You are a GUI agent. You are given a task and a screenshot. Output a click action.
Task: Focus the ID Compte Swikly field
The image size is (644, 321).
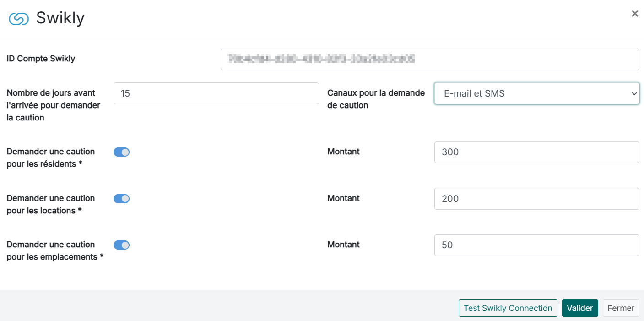coord(429,59)
